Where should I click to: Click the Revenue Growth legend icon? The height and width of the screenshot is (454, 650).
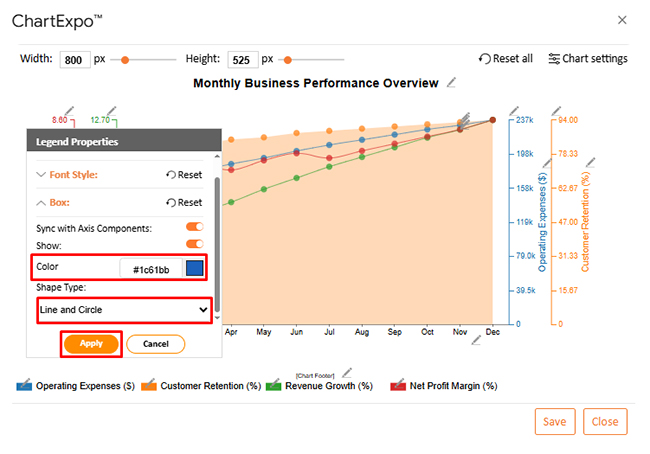coord(275,385)
